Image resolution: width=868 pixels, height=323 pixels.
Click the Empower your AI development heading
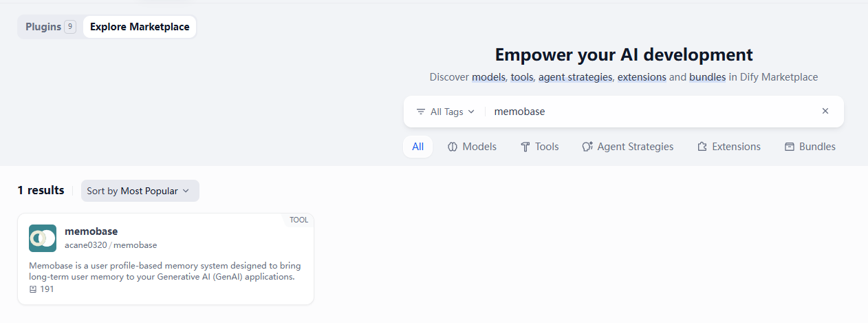tap(624, 54)
